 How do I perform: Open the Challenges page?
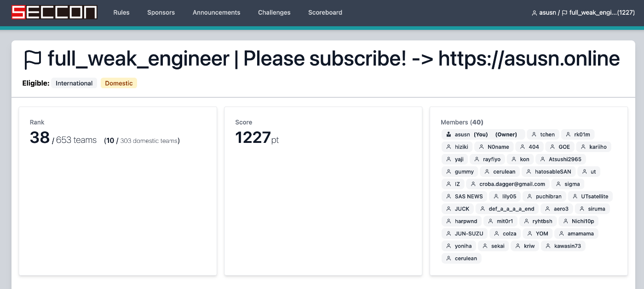tap(274, 12)
